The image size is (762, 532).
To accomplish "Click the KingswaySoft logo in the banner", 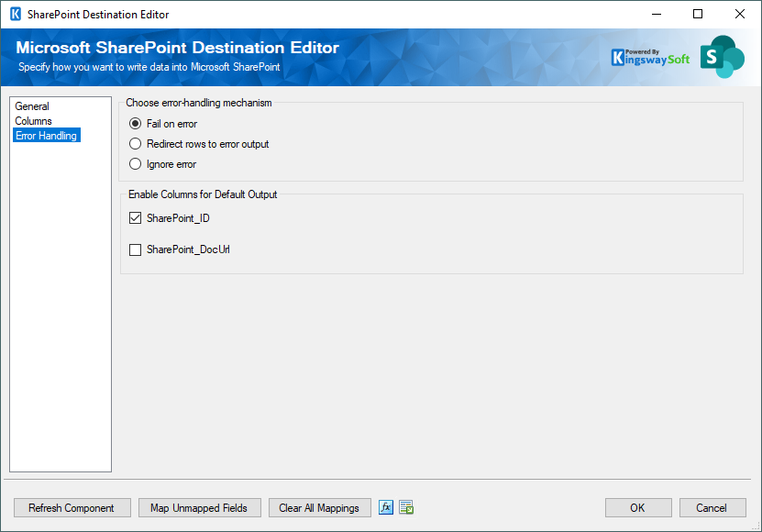I will pyautogui.click(x=650, y=58).
